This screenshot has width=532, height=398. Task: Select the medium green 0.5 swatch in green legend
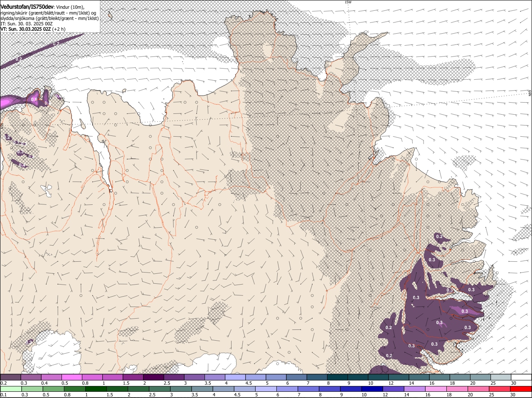click(53, 389)
